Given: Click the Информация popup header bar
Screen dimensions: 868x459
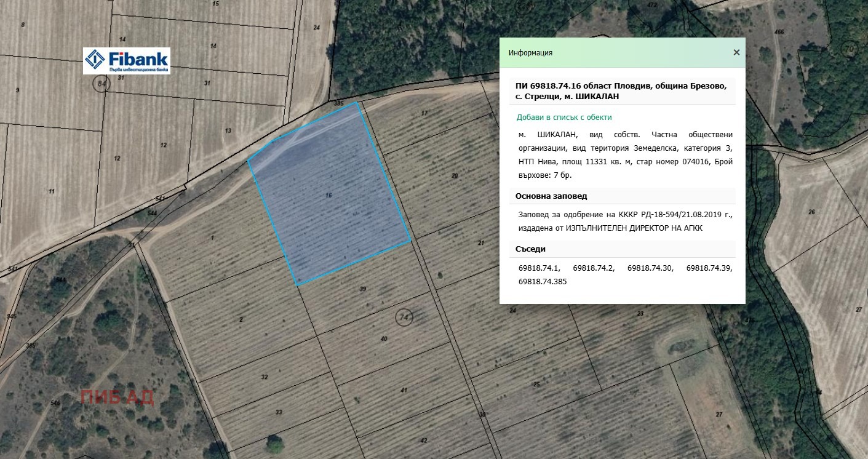Looking at the screenshot, I should 622,52.
